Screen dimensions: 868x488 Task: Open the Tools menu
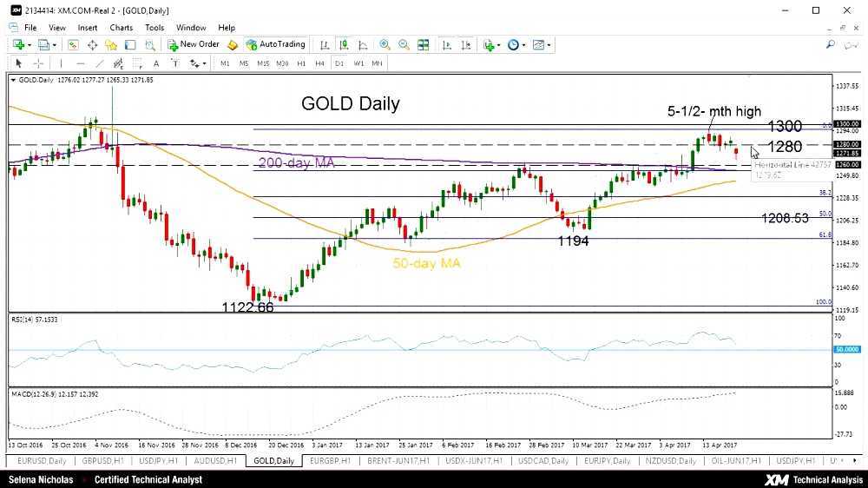pos(155,28)
